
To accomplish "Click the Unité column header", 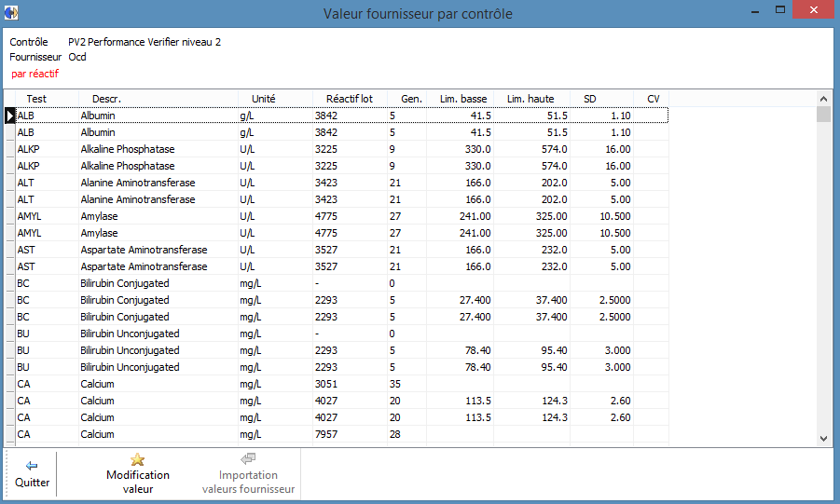I will (264, 99).
